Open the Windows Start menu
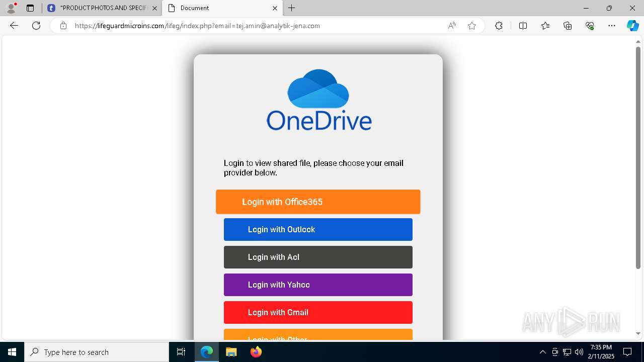The image size is (644, 362). click(12, 352)
